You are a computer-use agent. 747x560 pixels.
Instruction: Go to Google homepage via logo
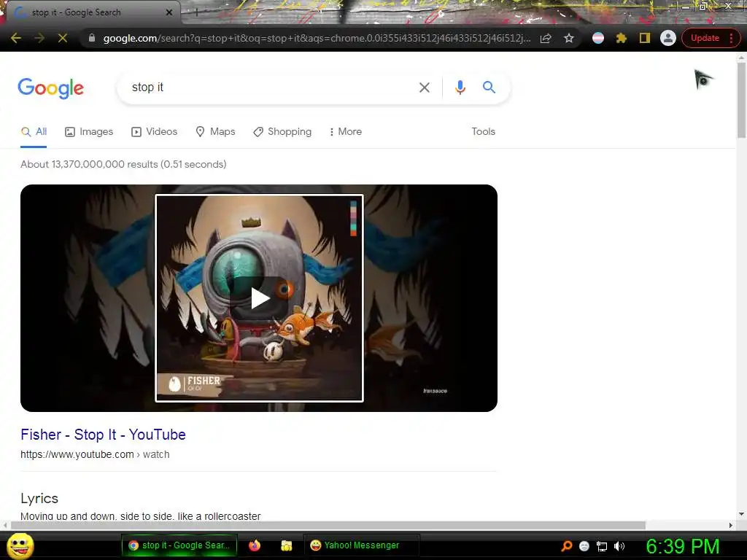[51, 88]
